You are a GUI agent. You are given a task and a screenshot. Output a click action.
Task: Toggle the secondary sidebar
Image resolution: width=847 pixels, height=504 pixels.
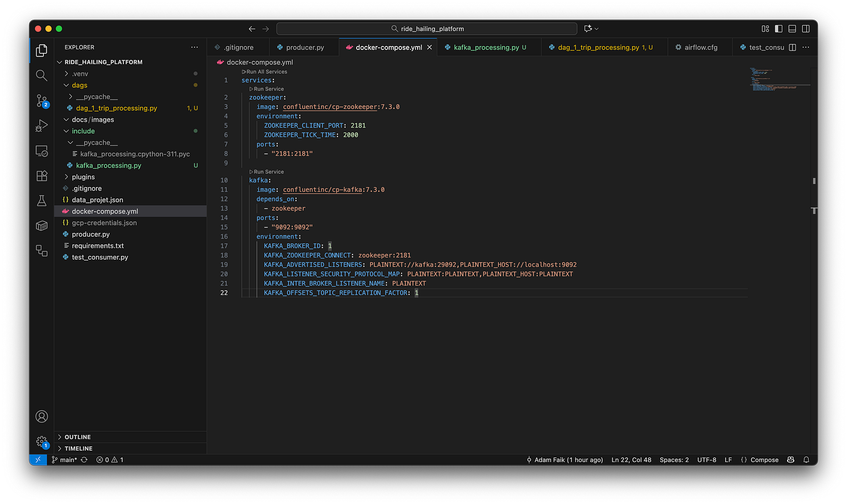click(x=805, y=28)
